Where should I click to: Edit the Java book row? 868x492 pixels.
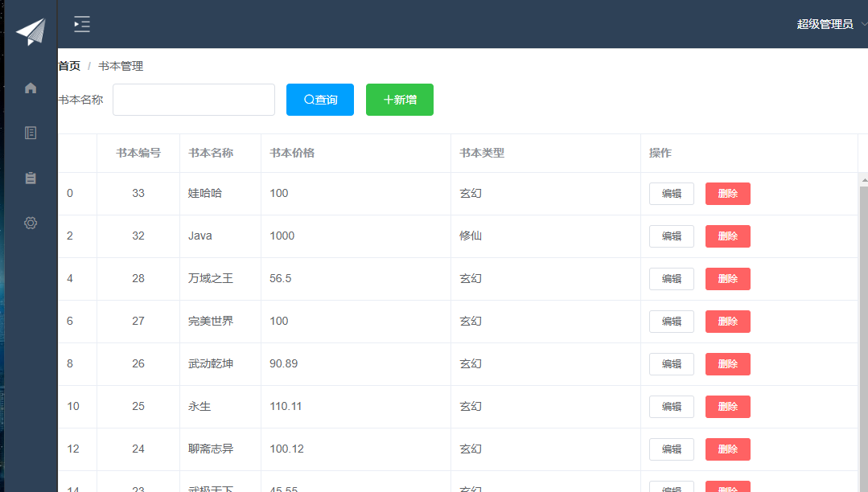(x=672, y=236)
